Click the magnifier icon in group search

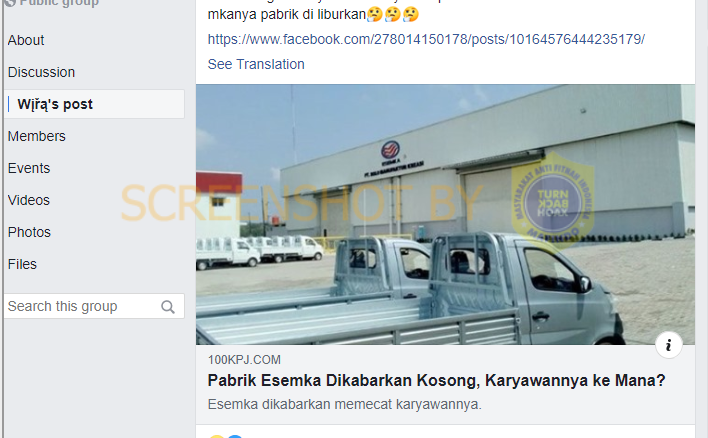click(168, 307)
